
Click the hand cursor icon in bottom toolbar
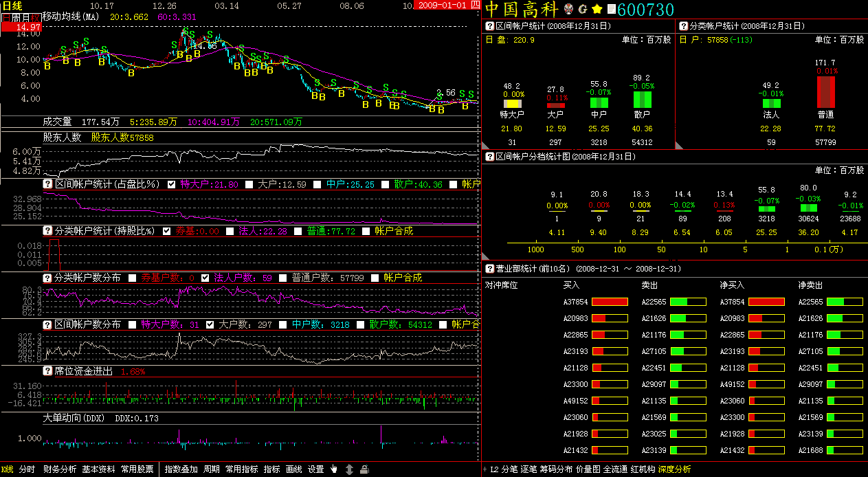[x=334, y=469]
